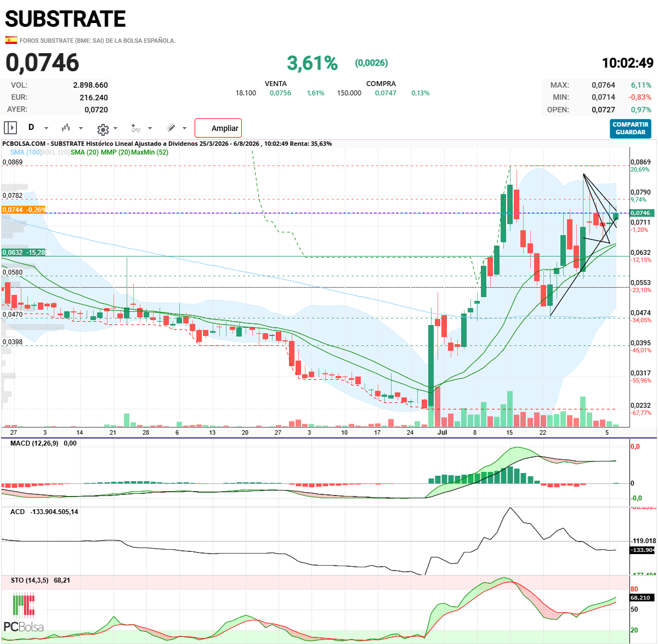The width and height of the screenshot is (658, 644).
Task: Toggle the SMA (20) indicator label
Action: 84,152
